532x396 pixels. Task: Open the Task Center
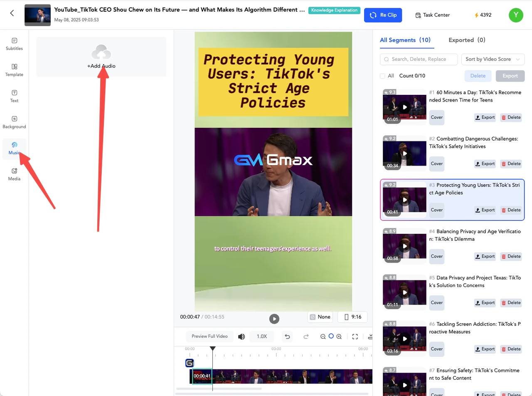[x=432, y=15]
